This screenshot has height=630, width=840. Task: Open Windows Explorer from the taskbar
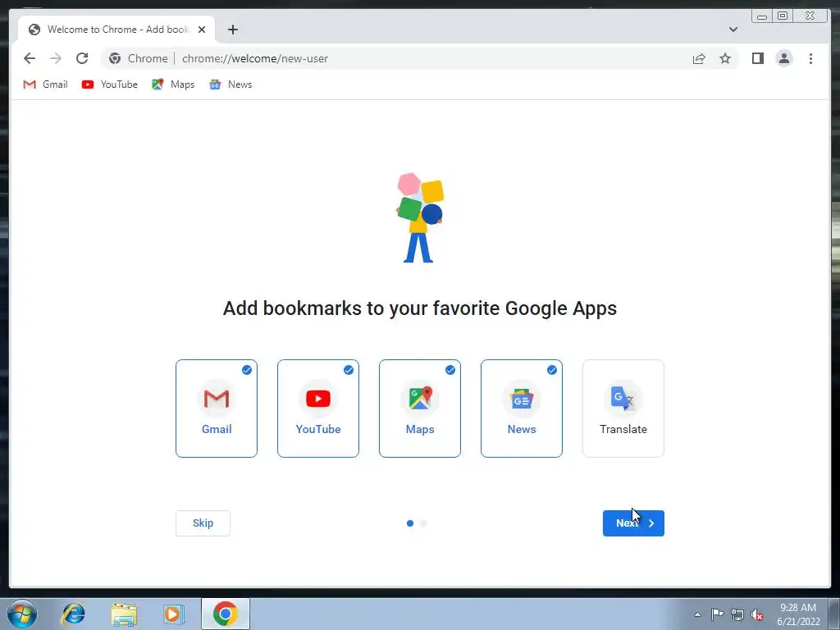pos(124,614)
